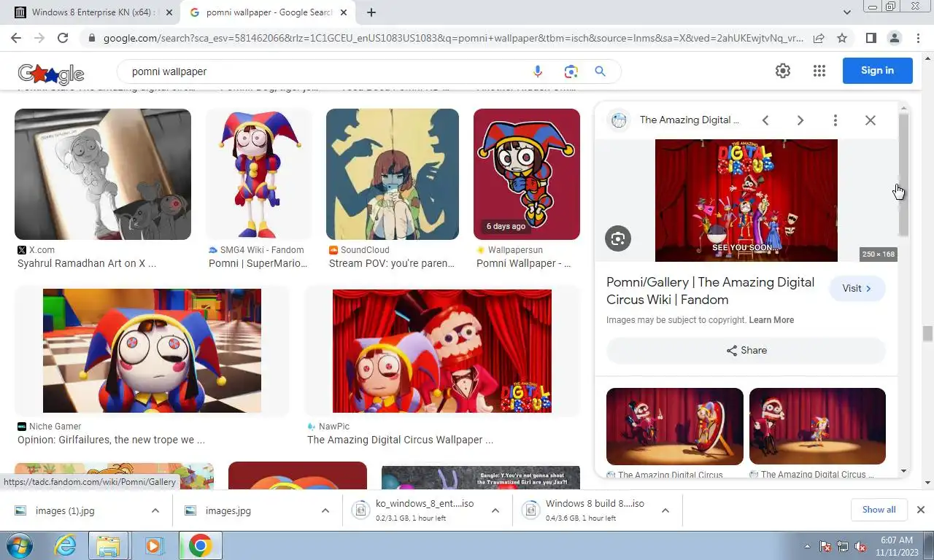Click the muted volume tray icon
The image size is (934, 560).
click(860, 546)
